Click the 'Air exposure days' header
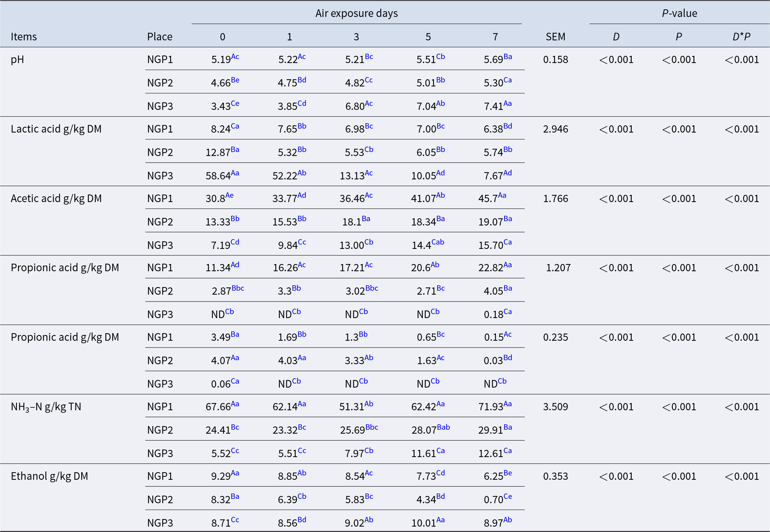The image size is (770, 532). [x=356, y=13]
